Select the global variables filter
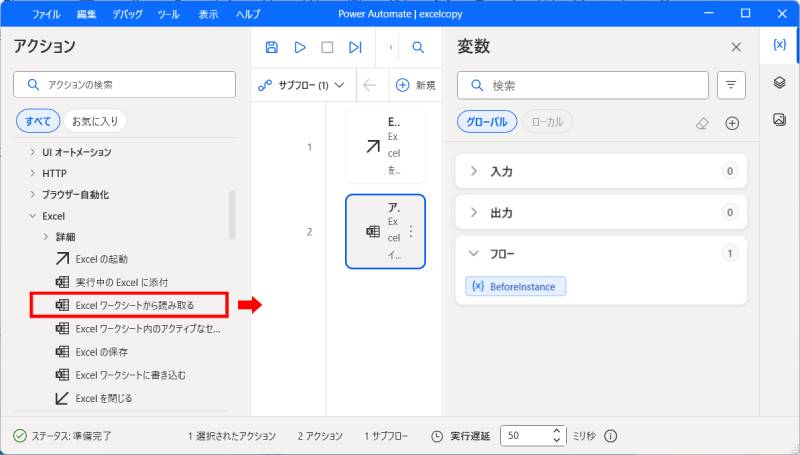The image size is (800, 455). click(x=487, y=122)
